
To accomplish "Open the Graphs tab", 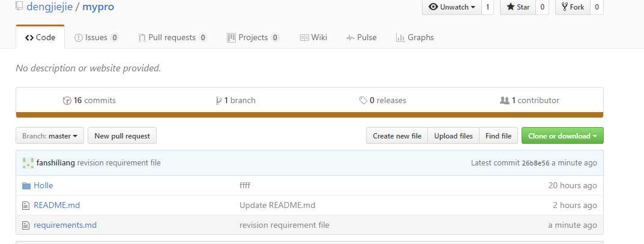I will (415, 37).
